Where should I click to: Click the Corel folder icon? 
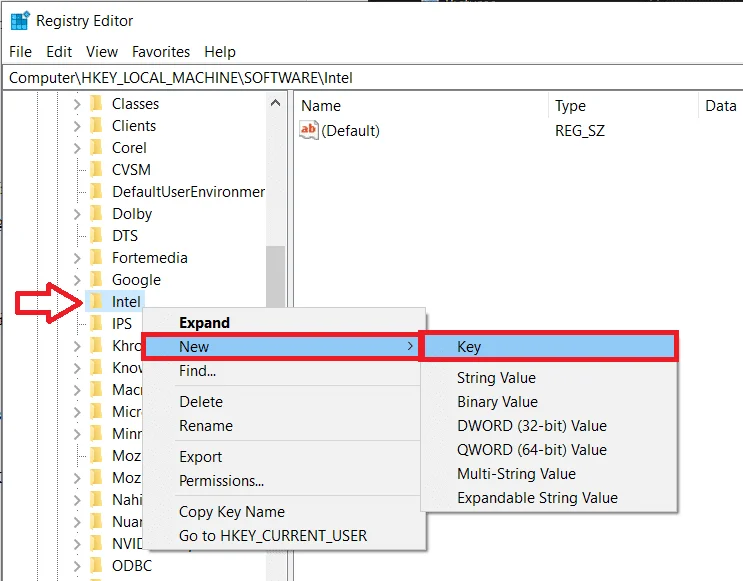[x=96, y=147]
